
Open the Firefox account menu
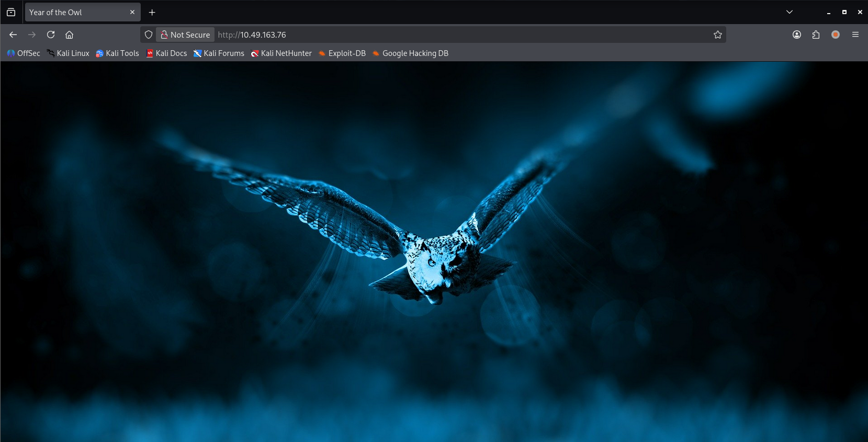click(796, 35)
